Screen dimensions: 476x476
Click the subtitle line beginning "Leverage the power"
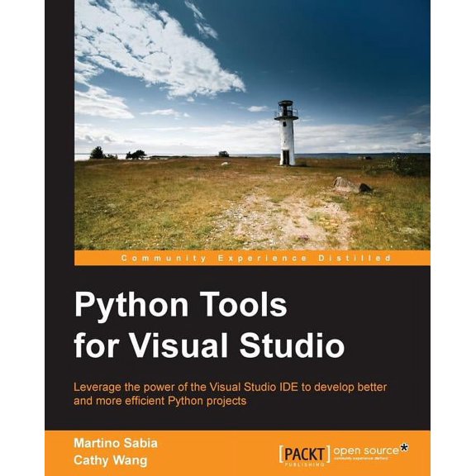click(230, 388)
